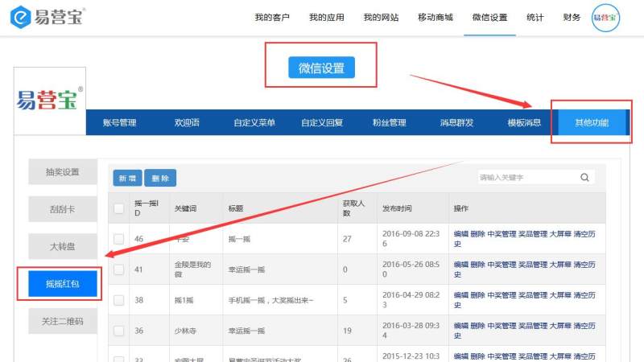Open 我的网站 in top navigation
This screenshot has height=362, width=644.
[x=381, y=17]
